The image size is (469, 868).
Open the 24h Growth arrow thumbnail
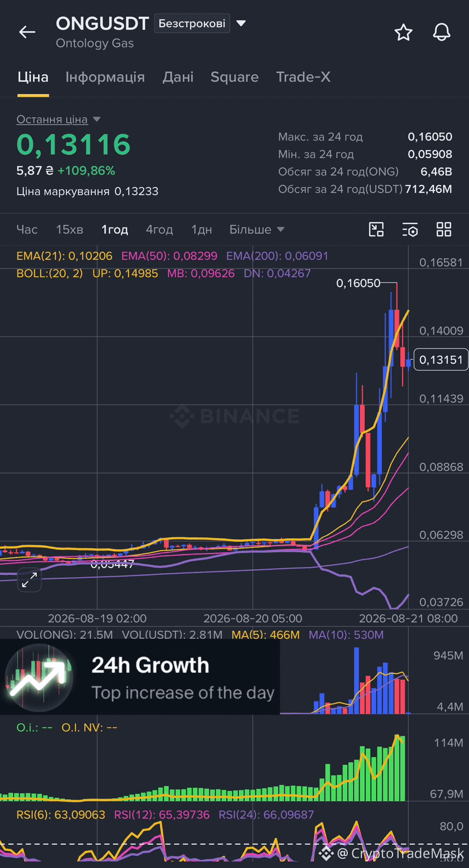pyautogui.click(x=39, y=677)
